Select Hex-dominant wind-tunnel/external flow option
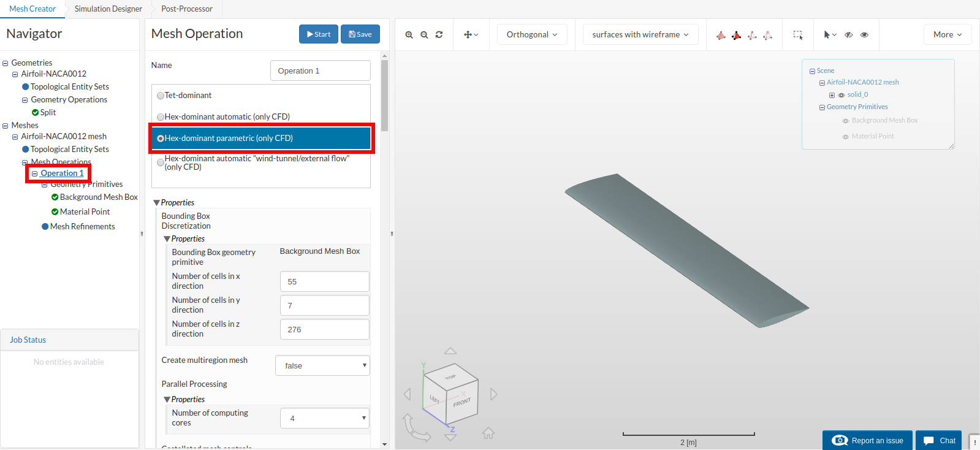980x450 pixels. pos(161,162)
